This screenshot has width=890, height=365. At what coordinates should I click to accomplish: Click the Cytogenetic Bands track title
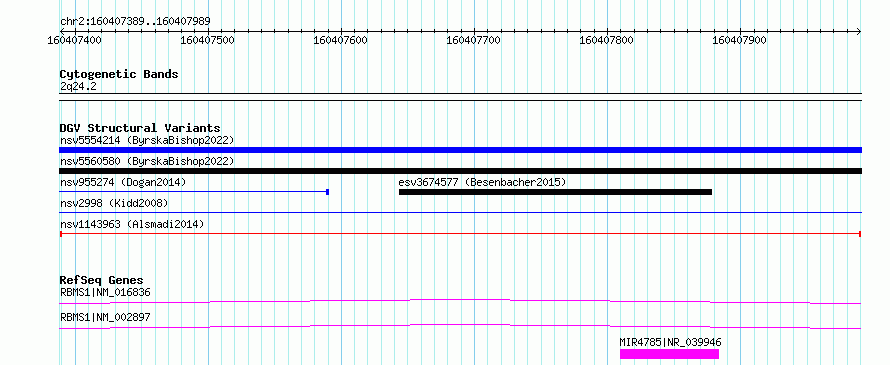pos(119,74)
